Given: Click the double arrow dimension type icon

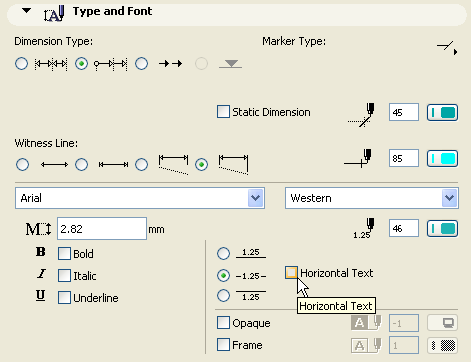Looking at the screenshot, I should 171,63.
